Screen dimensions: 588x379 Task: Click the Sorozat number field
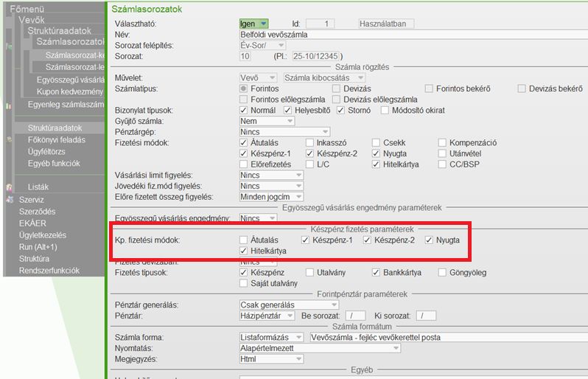(245, 56)
